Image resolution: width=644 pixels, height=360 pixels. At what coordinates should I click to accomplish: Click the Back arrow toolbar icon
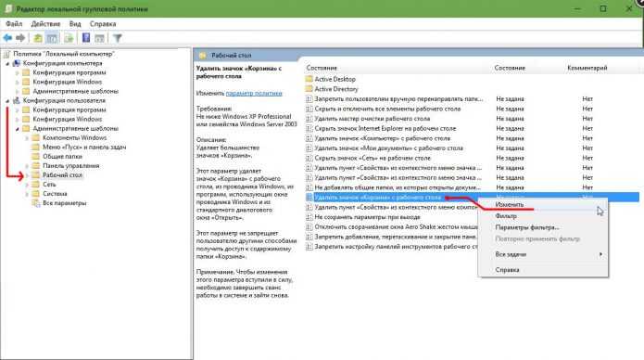(x=7, y=38)
